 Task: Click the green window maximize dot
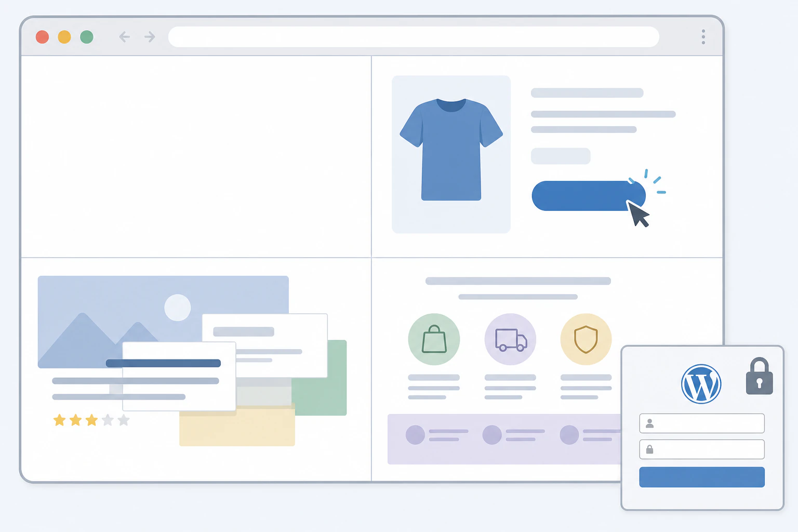point(87,37)
